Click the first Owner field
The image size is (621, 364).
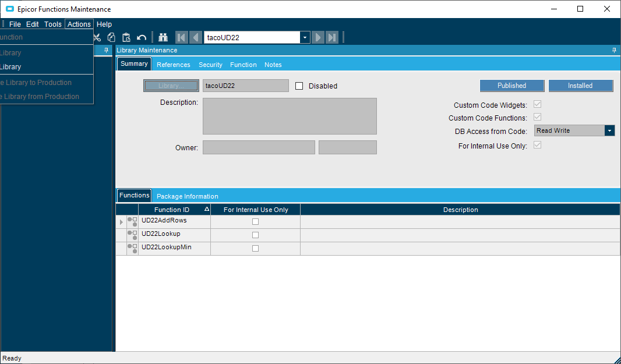[259, 147]
